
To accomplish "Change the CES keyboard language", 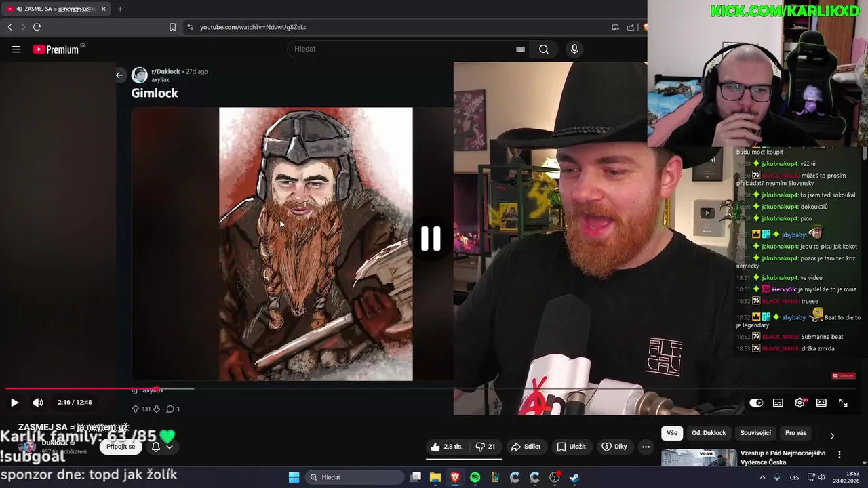I will point(794,477).
